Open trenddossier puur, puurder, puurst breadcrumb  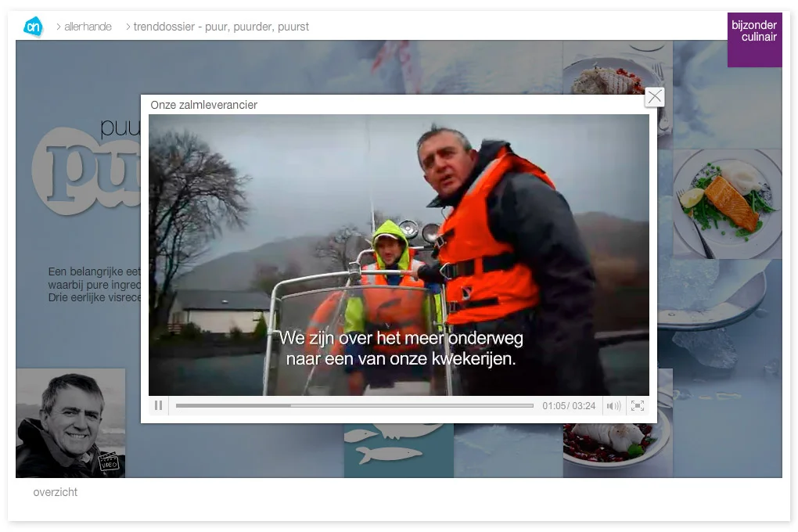click(x=221, y=27)
